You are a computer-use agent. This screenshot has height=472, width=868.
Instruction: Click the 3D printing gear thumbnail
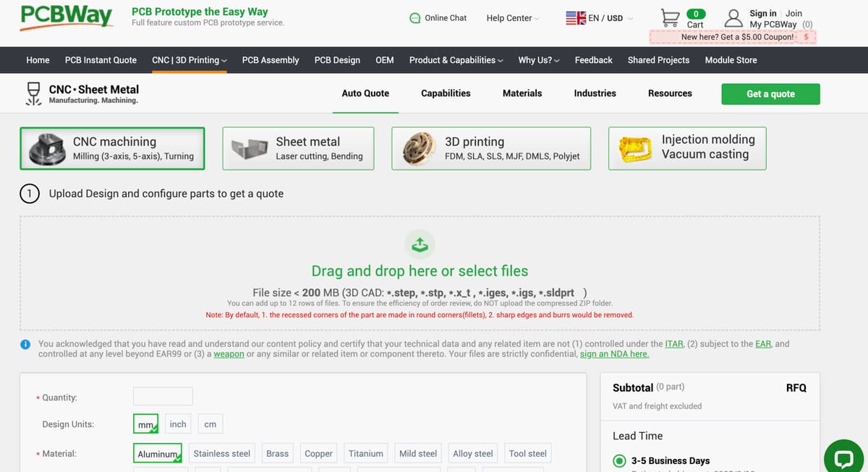418,148
